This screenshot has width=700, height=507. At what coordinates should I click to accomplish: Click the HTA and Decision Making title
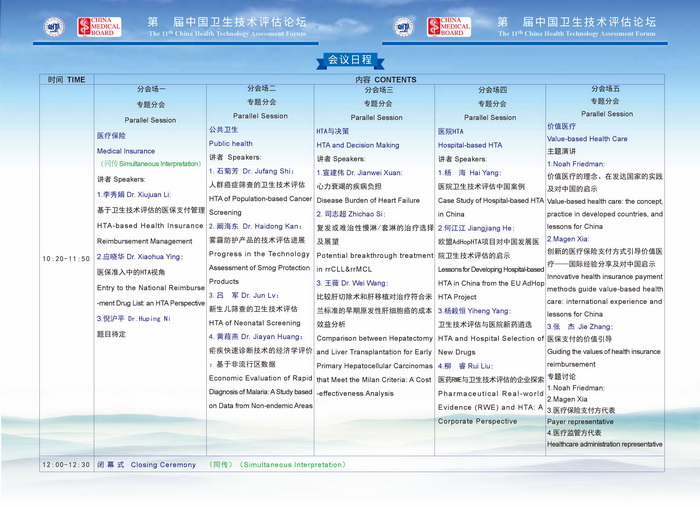pos(358,145)
